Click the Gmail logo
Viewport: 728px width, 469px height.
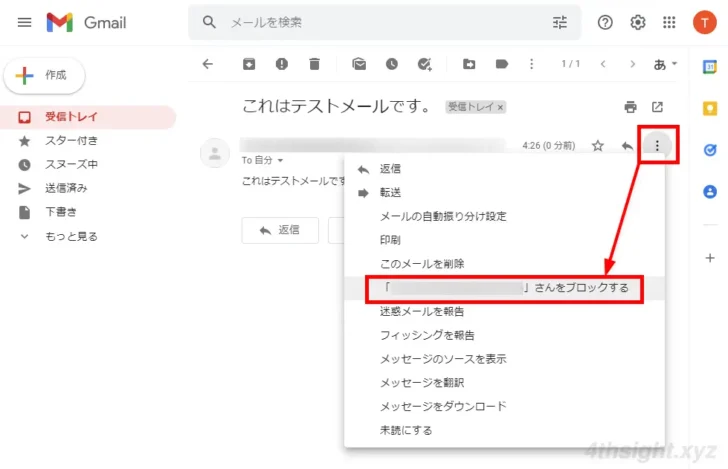86,22
